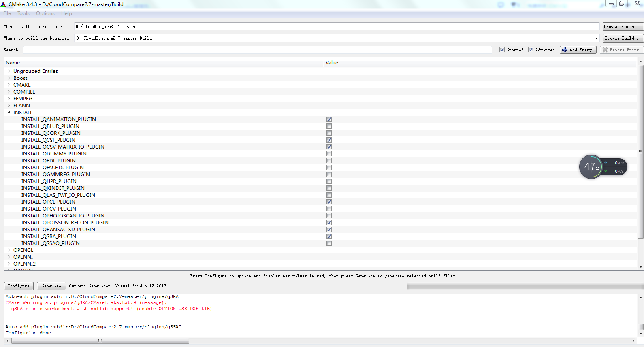
Task: Enable INSTALL_QSSAO_PLUGIN checkbox
Action: [329, 243]
